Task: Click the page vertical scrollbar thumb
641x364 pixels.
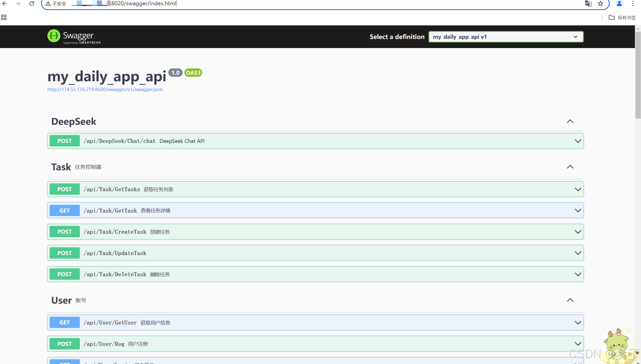Action: tap(638, 75)
